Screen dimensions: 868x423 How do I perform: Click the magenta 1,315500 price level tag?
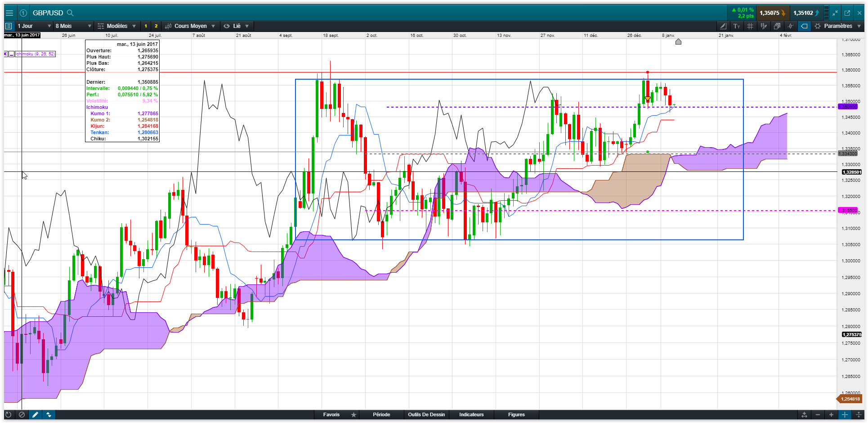(848, 211)
